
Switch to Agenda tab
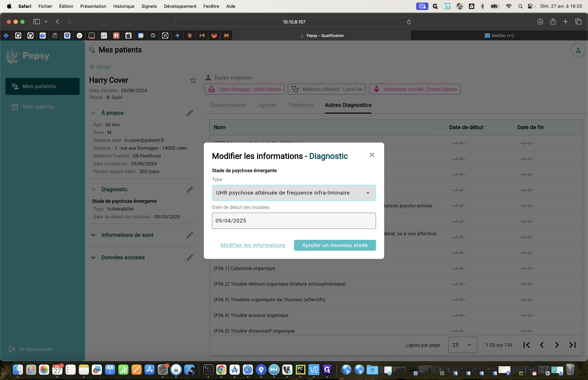pyautogui.click(x=267, y=105)
